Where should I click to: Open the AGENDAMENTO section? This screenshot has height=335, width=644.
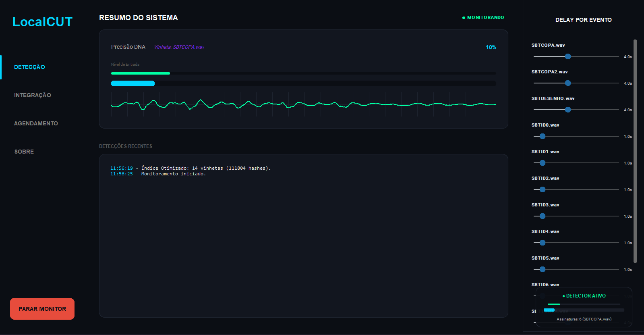[x=36, y=123]
